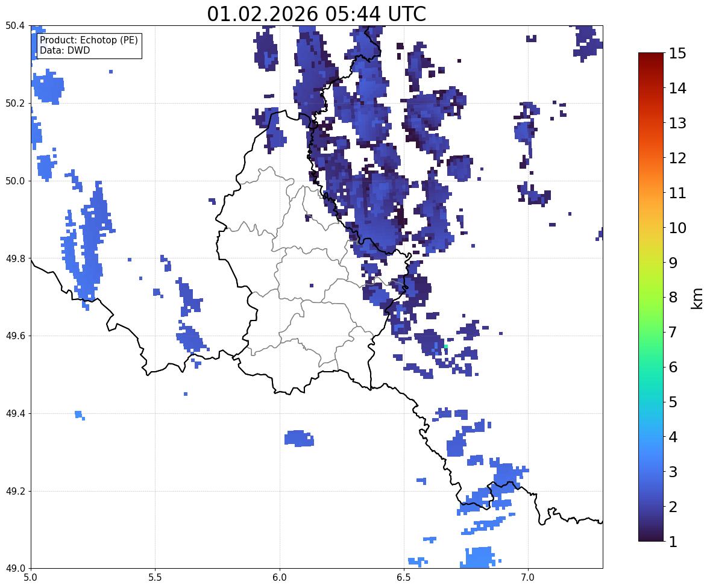Screen dimensions: 710x588
Task: Click colorbar tick label 15
Action: point(677,54)
